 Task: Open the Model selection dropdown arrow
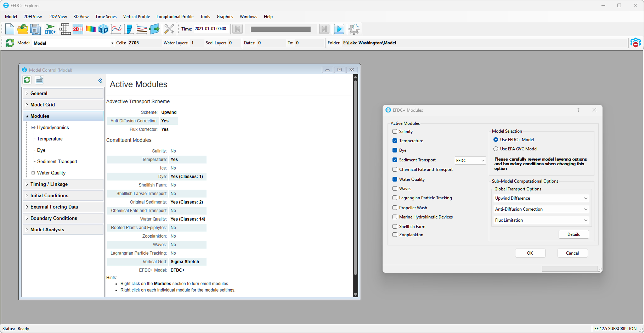(112, 43)
